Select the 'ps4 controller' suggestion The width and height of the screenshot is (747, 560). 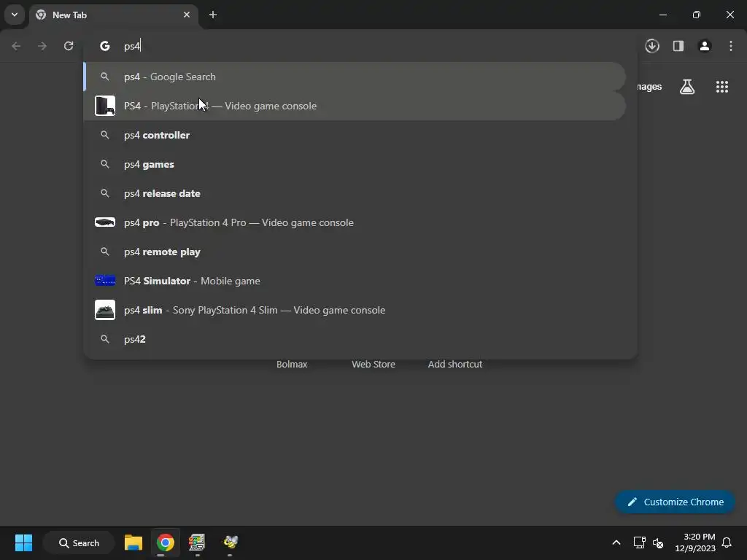355,135
